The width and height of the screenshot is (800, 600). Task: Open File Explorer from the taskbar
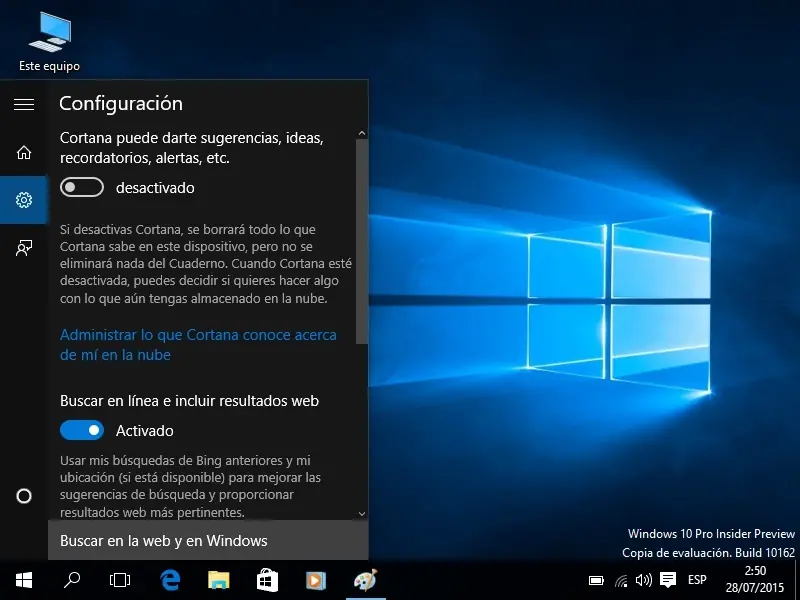pyautogui.click(x=219, y=580)
